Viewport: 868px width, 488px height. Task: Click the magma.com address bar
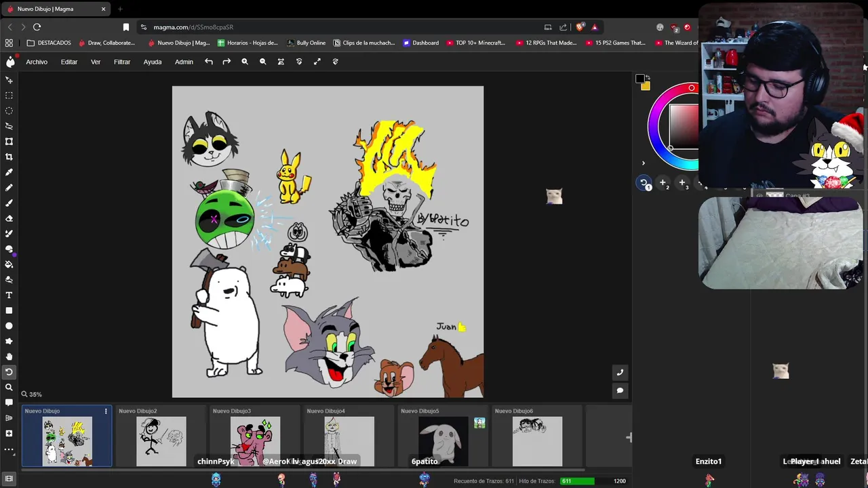pos(339,27)
